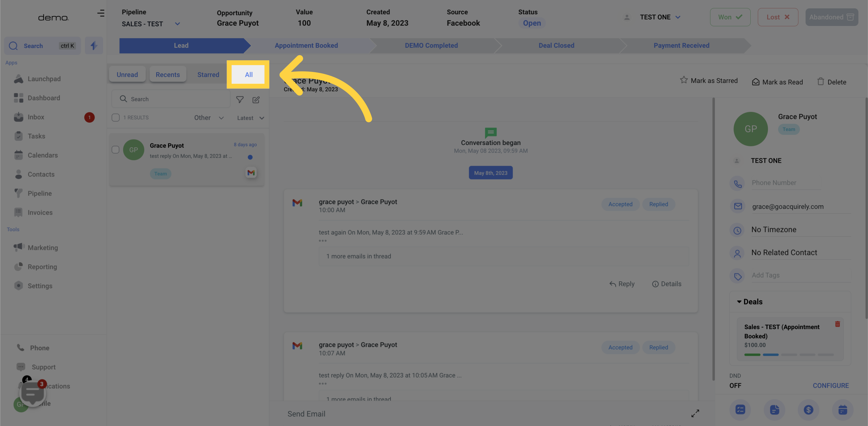The height and width of the screenshot is (426, 868).
Task: Delete the conversation
Action: coord(832,82)
